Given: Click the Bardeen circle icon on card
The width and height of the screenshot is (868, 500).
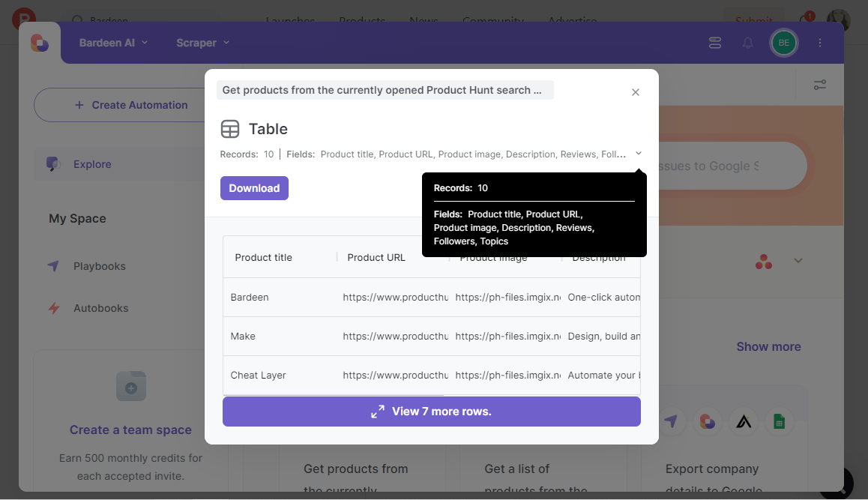Looking at the screenshot, I should click(x=708, y=422).
